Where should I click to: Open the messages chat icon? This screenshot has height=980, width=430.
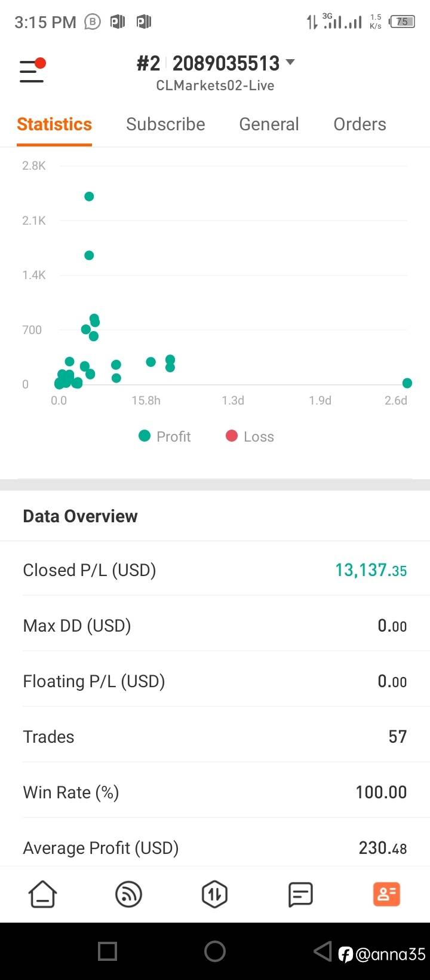(300, 895)
